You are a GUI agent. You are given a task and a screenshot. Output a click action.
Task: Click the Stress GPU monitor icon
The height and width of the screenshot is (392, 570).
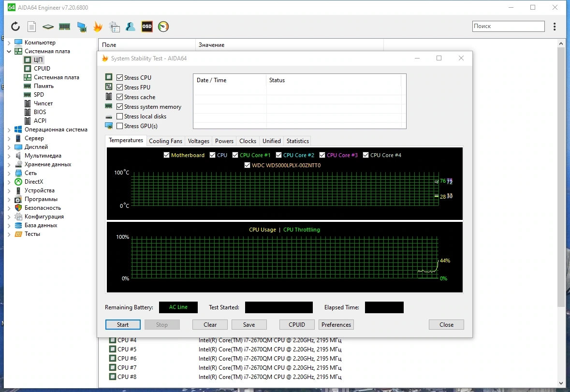[x=109, y=126]
